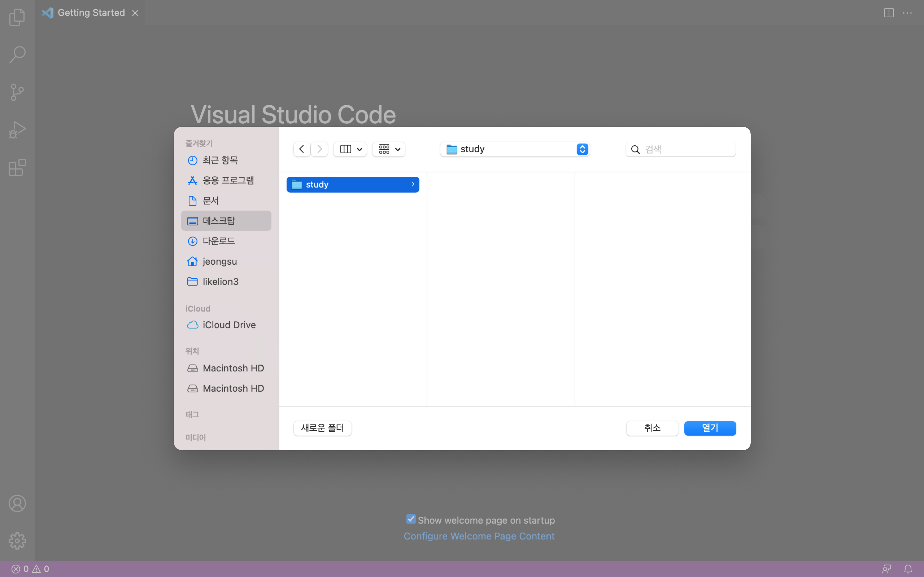
Task: Open the item grouping dropdown
Action: tap(389, 149)
